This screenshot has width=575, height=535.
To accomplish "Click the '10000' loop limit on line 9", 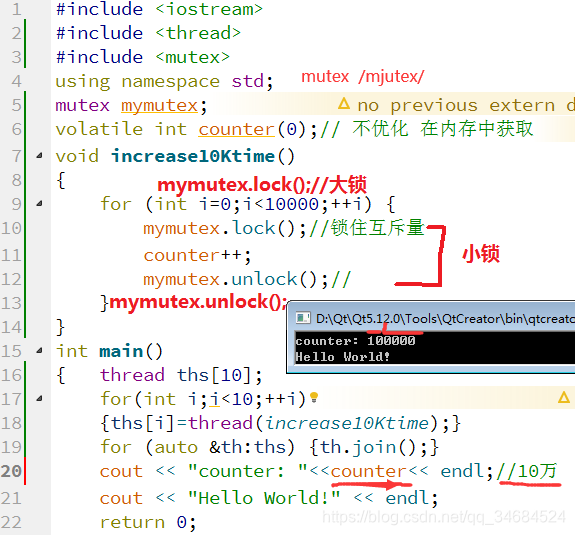I will [x=292, y=204].
